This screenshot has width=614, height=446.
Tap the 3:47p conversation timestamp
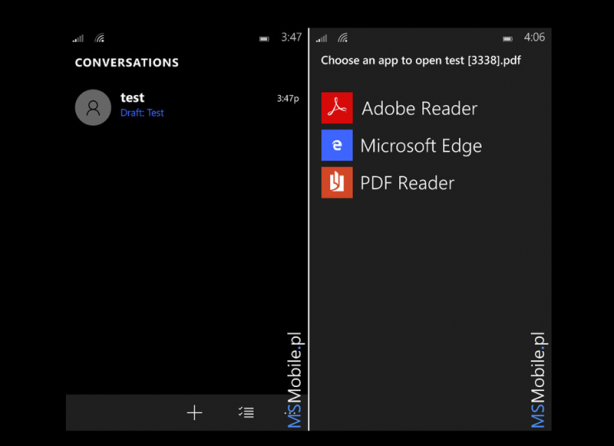(288, 98)
